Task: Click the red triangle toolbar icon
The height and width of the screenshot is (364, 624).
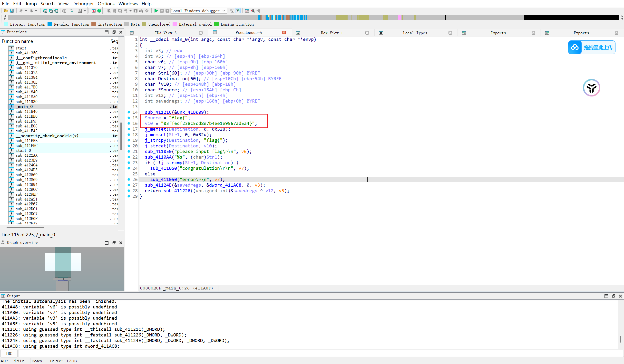Action: (x=93, y=11)
